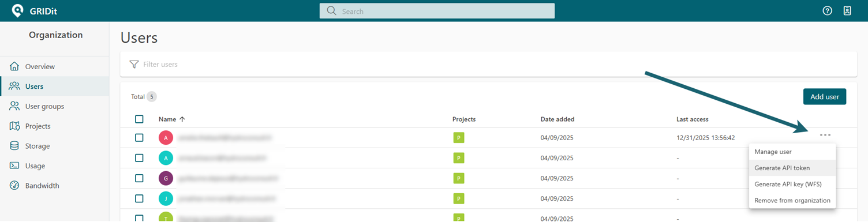Go to Projects section

[54, 126]
